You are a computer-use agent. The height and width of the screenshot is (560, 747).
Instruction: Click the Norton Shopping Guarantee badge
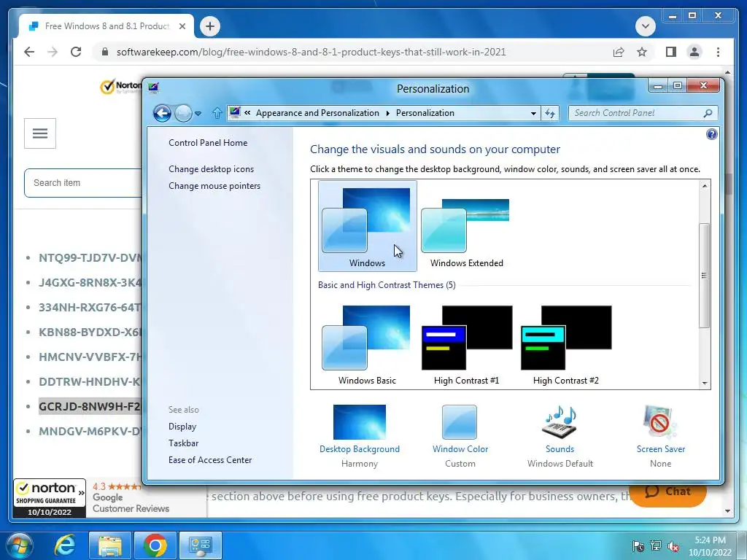pyautogui.click(x=50, y=499)
